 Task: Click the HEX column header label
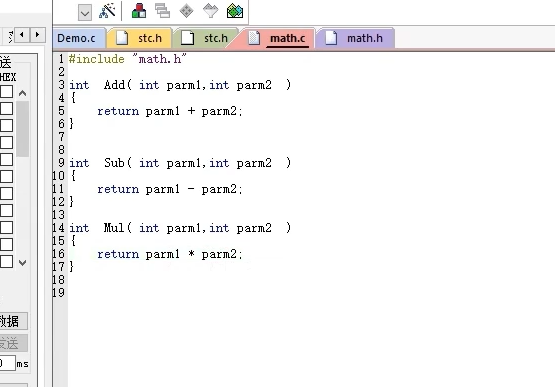(8, 77)
